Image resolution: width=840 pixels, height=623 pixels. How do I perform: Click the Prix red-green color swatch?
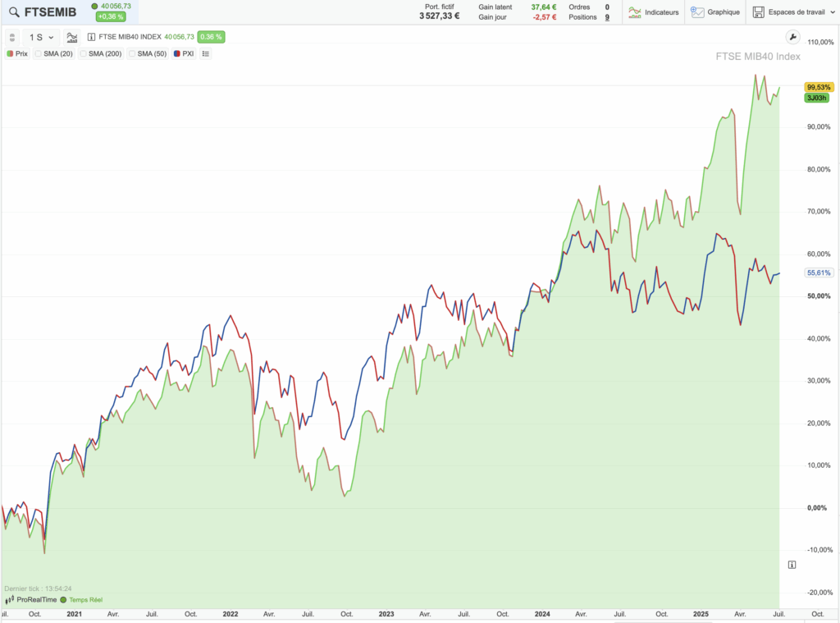[10, 53]
